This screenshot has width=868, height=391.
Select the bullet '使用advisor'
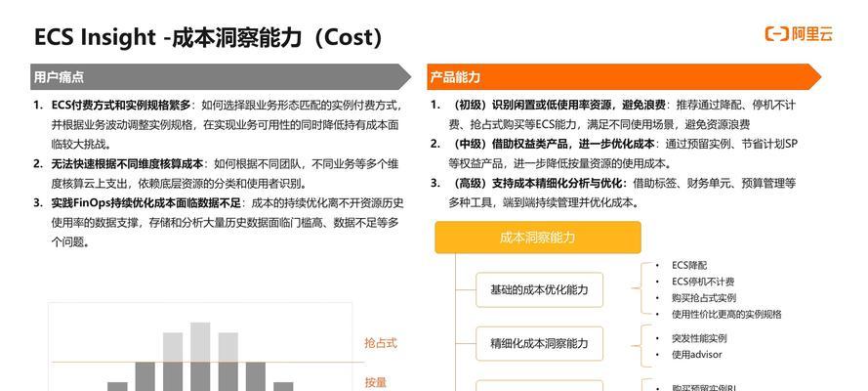pyautogui.click(x=696, y=355)
